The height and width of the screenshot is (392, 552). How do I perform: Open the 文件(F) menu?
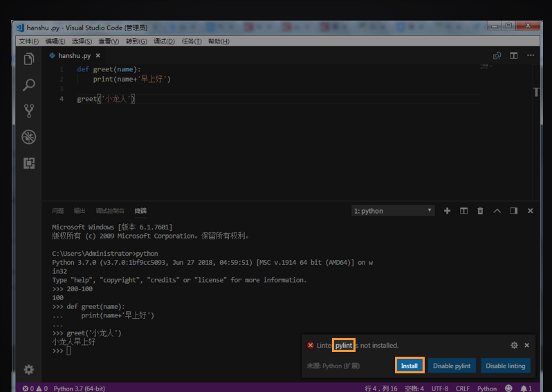(28, 41)
